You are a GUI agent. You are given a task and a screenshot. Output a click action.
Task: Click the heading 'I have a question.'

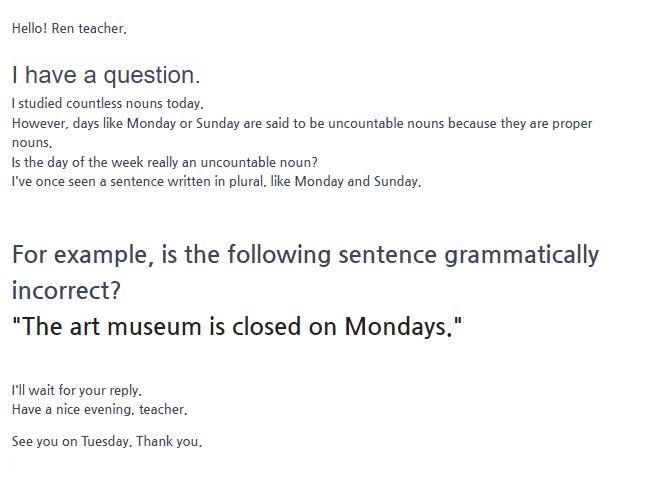pyautogui.click(x=106, y=75)
